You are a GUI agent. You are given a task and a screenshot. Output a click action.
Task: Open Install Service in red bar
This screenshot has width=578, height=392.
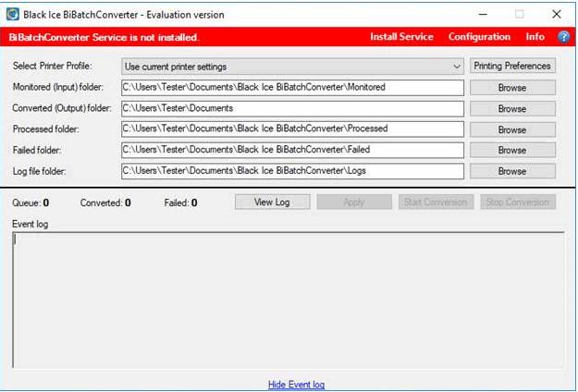[401, 37]
